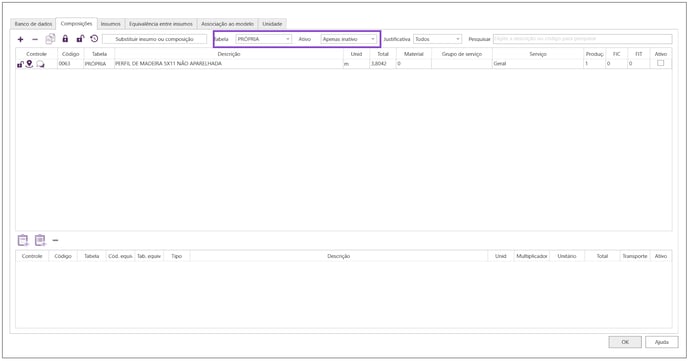Click the comment bubble icon in row 0063
Image resolution: width=688 pixels, height=361 pixels.
pyautogui.click(x=40, y=64)
